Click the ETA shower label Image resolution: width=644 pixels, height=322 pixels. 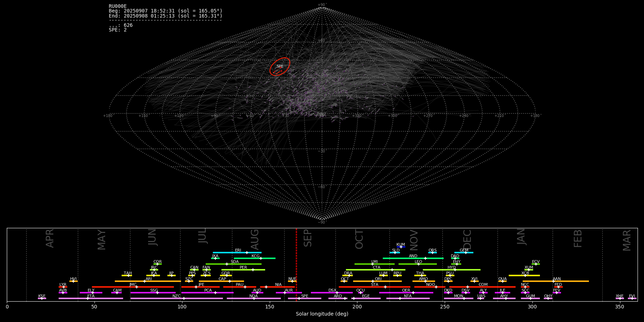[x=91, y=296]
